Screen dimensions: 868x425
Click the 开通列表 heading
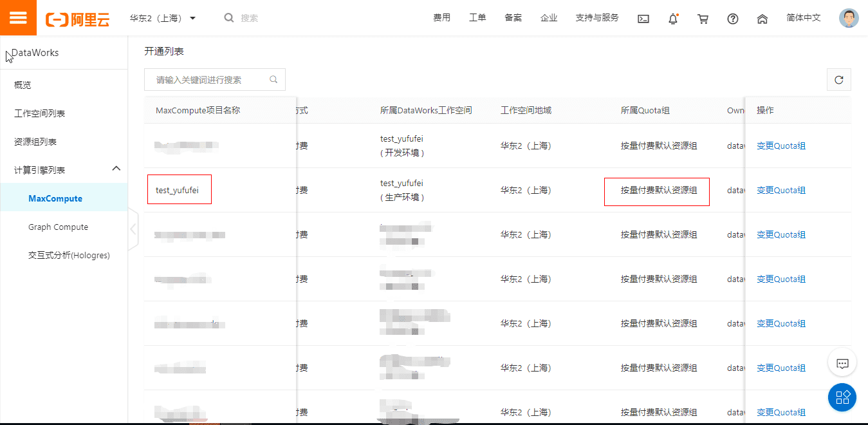[164, 52]
